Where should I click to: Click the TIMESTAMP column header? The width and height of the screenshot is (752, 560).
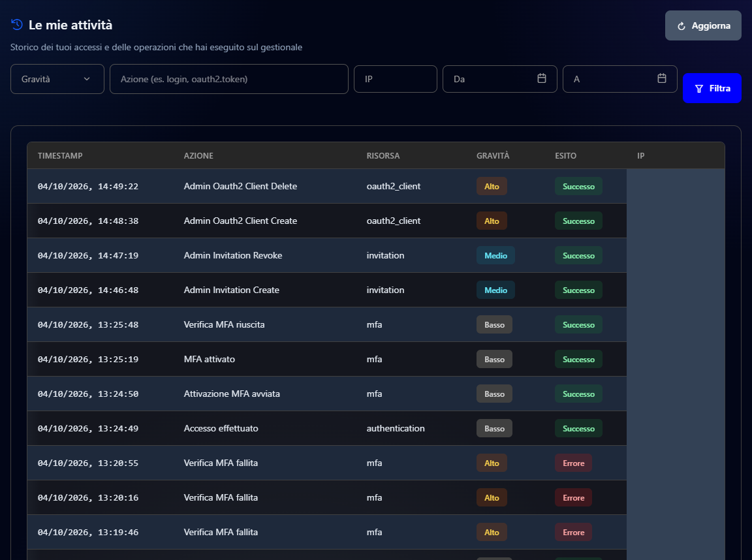pyautogui.click(x=60, y=156)
